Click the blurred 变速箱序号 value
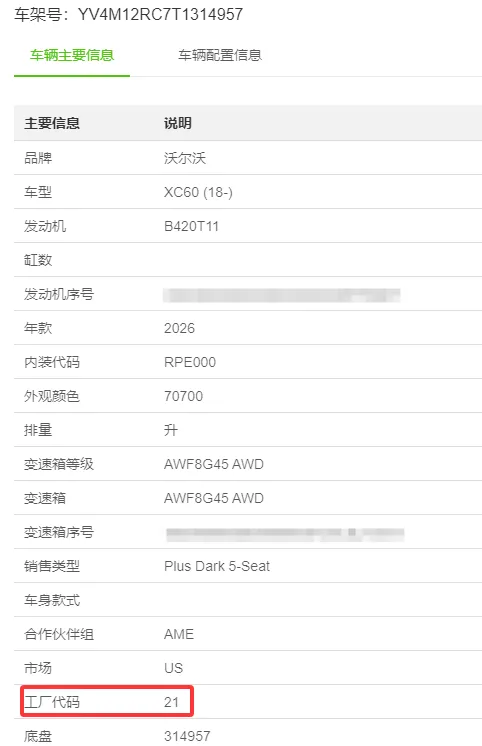482x746 pixels. pyautogui.click(x=285, y=534)
